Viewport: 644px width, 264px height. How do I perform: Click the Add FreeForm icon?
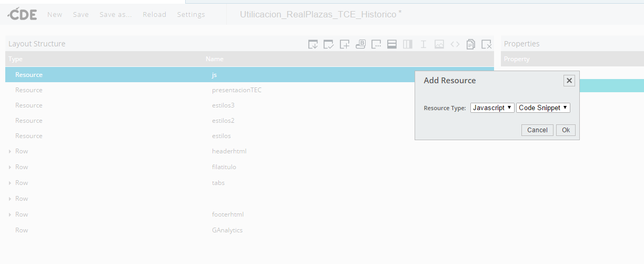(x=376, y=44)
